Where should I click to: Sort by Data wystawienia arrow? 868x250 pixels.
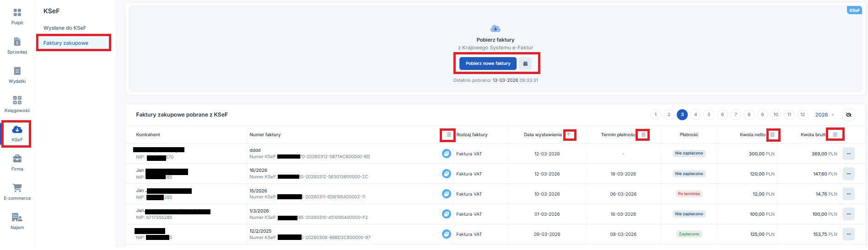(x=569, y=135)
